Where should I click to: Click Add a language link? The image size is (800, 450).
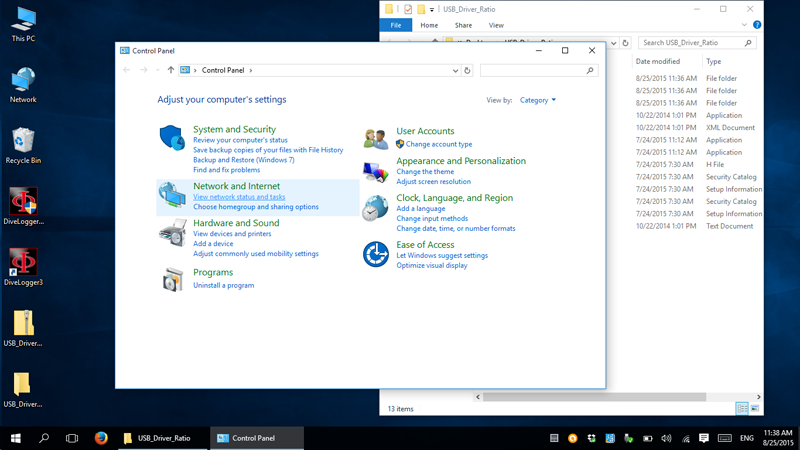click(420, 209)
